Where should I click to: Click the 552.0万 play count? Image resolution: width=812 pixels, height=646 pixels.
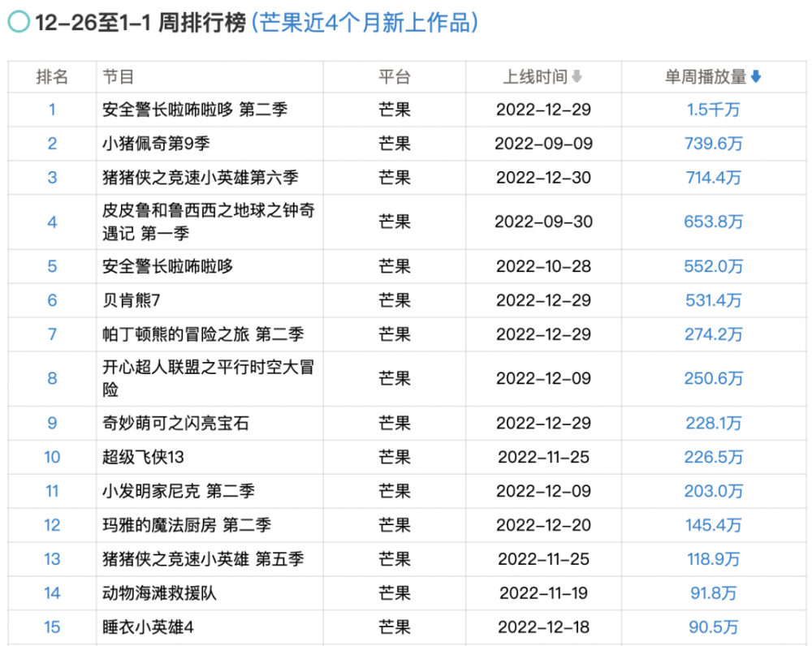point(714,266)
